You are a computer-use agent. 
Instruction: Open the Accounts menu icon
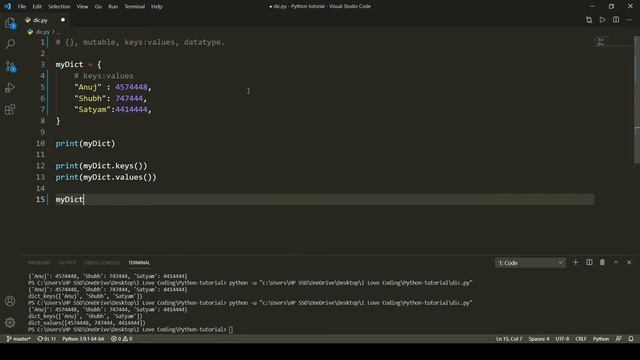tap(10, 301)
